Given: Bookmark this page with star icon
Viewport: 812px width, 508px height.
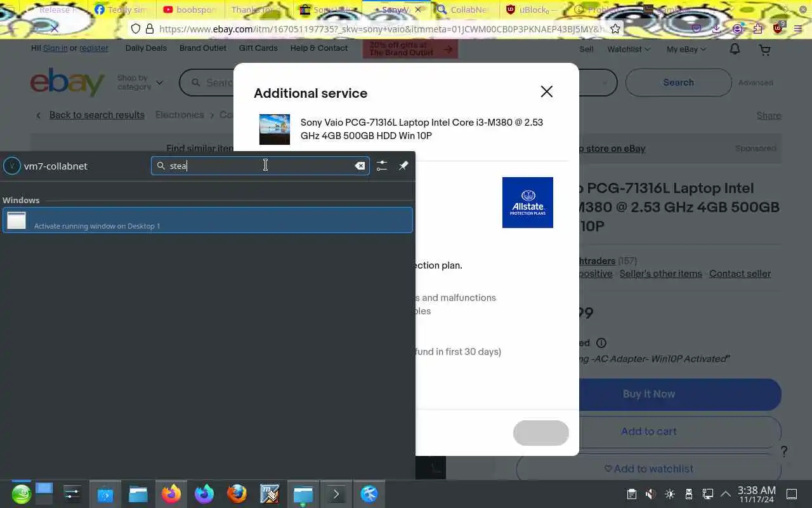Looking at the screenshot, I should pyautogui.click(x=615, y=29).
